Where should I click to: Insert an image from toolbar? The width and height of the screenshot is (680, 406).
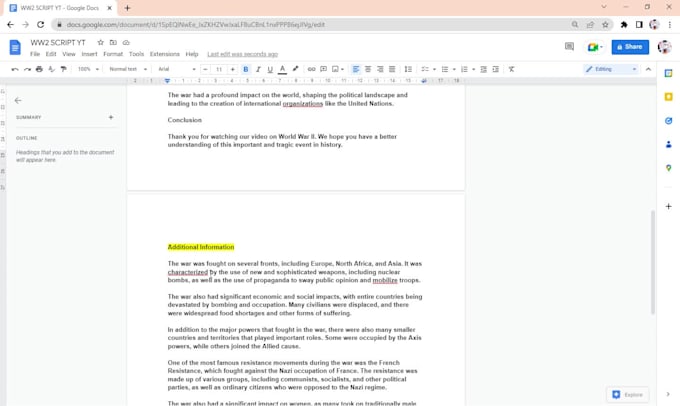(335, 69)
